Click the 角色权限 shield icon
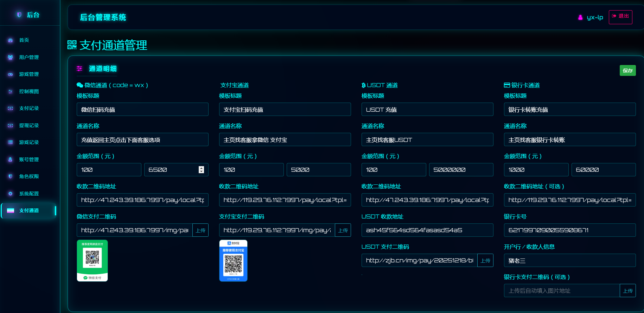644x313 pixels. pos(11,176)
